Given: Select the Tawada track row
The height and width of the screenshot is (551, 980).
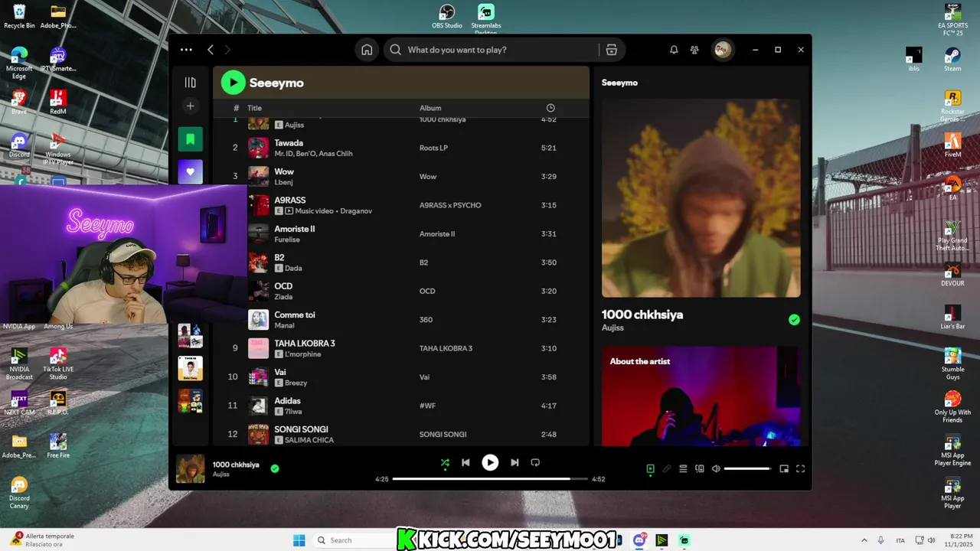Looking at the screenshot, I should pos(401,148).
